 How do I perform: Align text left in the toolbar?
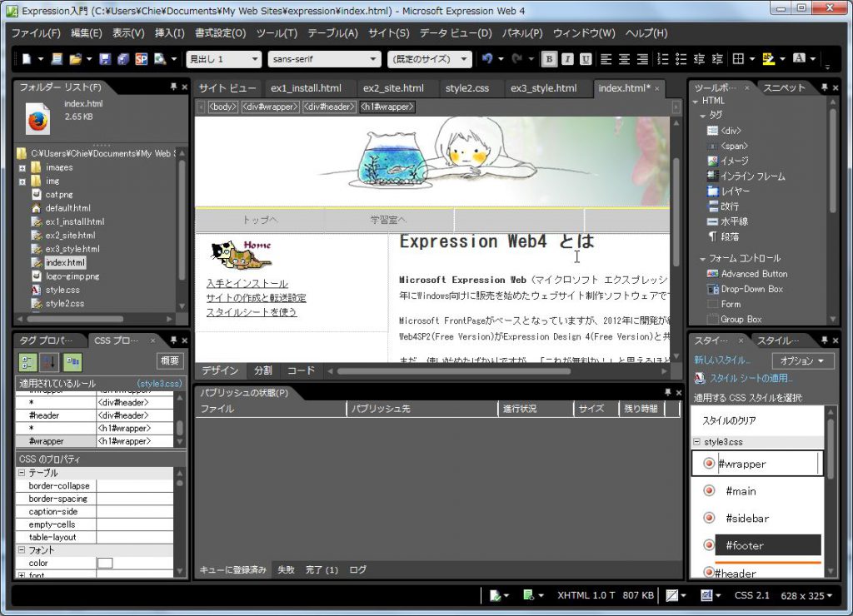click(606, 59)
